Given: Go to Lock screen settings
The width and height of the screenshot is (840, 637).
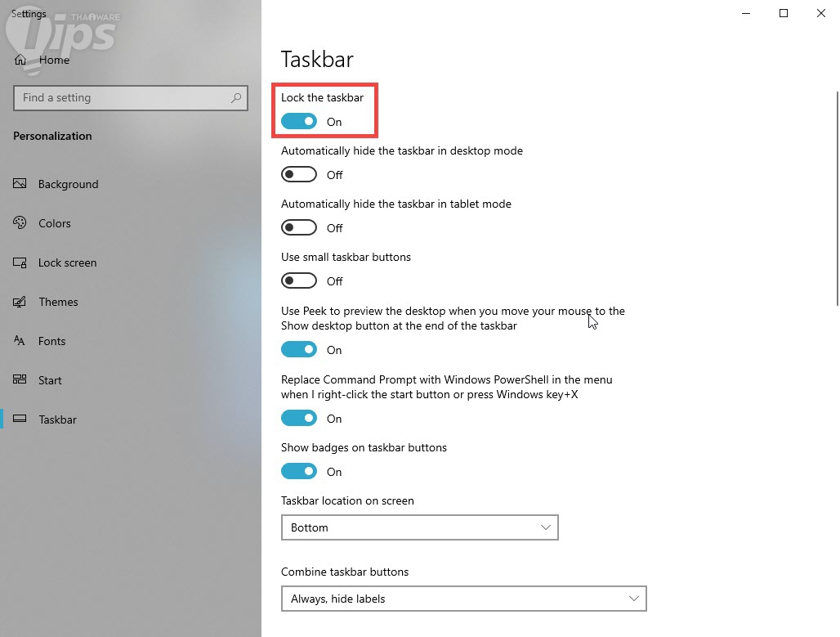Looking at the screenshot, I should click(x=67, y=262).
